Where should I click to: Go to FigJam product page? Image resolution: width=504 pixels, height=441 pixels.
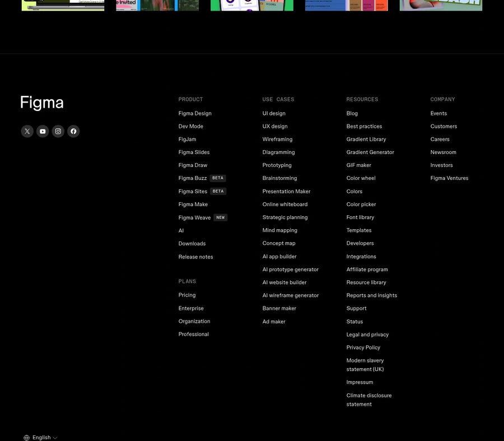pyautogui.click(x=187, y=140)
